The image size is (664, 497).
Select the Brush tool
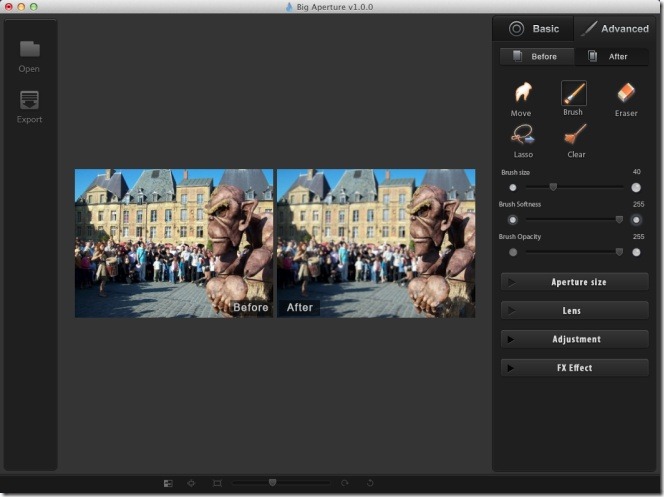point(573,93)
